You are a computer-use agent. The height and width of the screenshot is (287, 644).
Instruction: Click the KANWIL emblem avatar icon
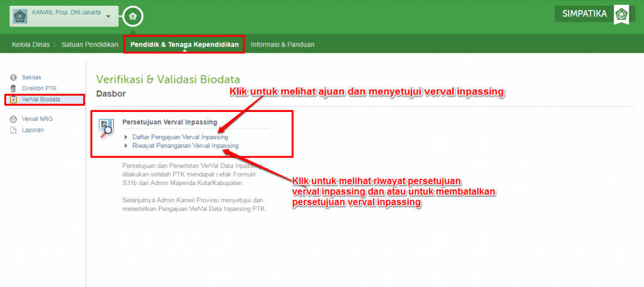point(19,16)
